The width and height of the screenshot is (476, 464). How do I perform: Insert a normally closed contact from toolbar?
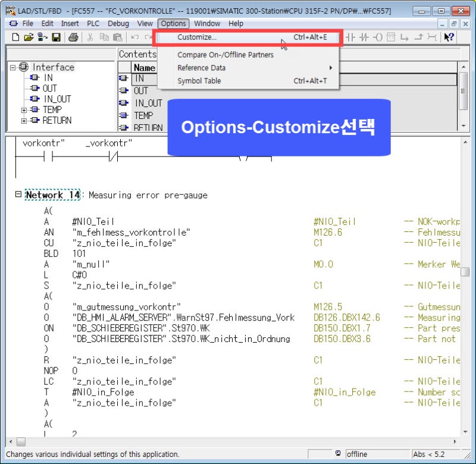364,37
